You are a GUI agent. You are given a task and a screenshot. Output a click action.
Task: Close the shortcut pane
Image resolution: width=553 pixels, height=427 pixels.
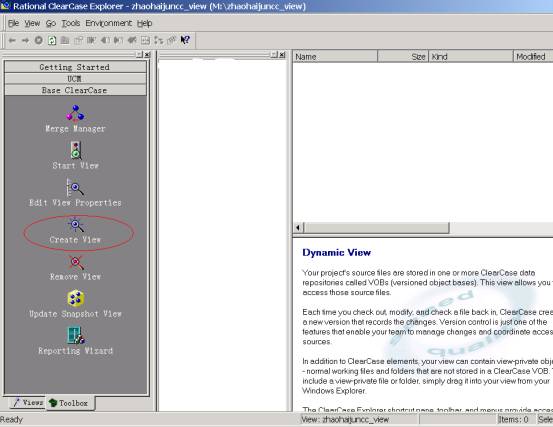[x=147, y=54]
